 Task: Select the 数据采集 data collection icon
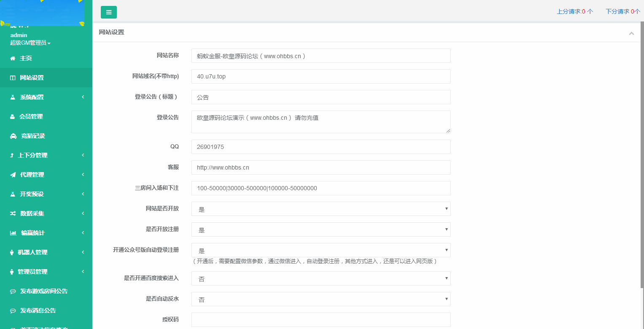coord(13,213)
